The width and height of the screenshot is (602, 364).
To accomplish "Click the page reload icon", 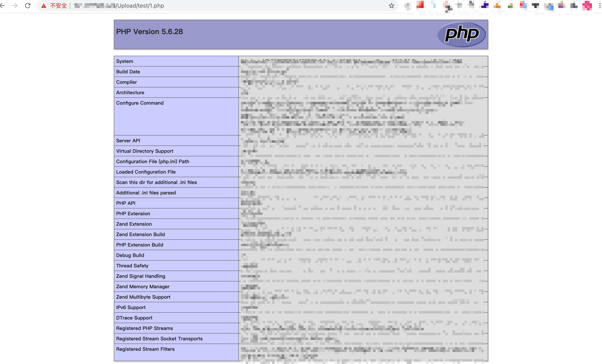I will point(27,6).
